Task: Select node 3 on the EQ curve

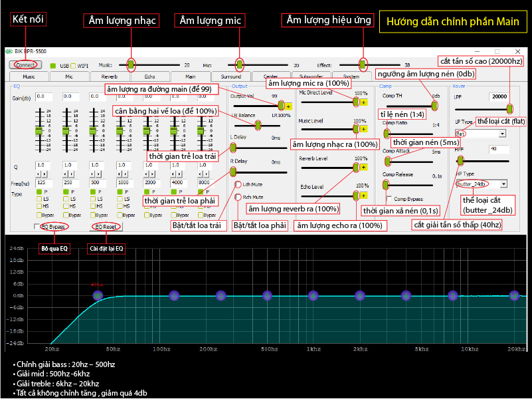Action: coord(268,296)
